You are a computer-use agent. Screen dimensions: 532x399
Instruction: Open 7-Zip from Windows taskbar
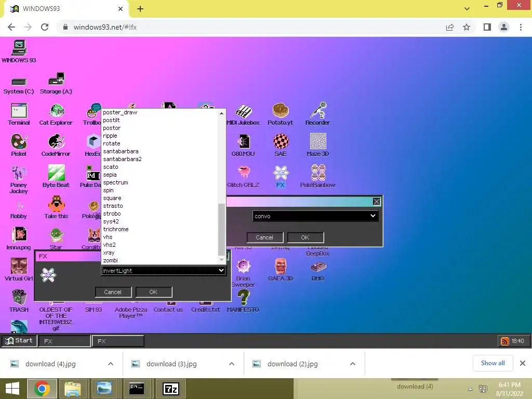click(170, 389)
